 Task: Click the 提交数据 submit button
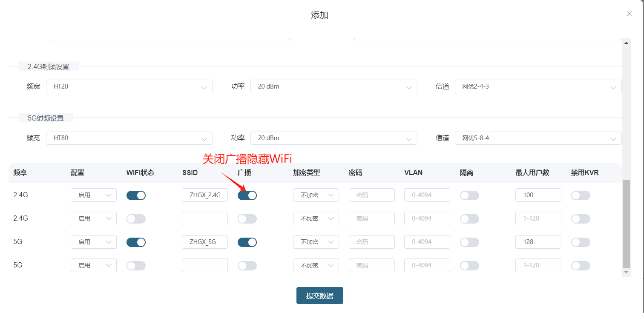[x=319, y=296]
